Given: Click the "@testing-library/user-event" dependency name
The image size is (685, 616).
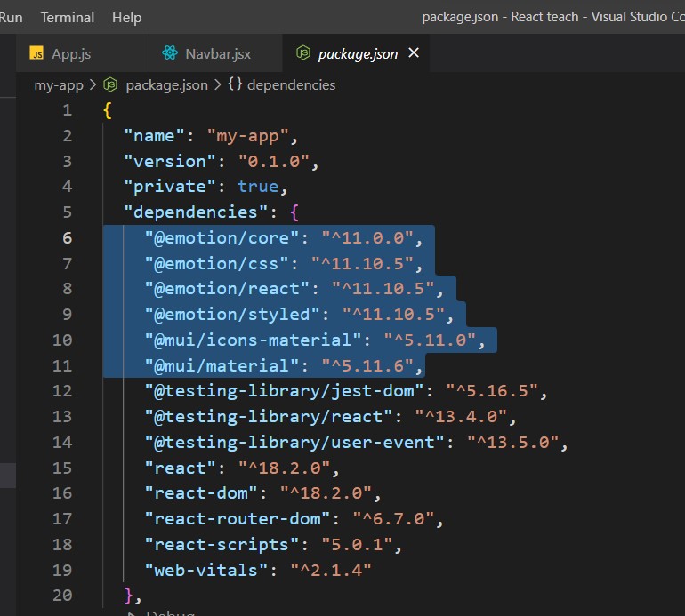Looking at the screenshot, I should [x=294, y=443].
